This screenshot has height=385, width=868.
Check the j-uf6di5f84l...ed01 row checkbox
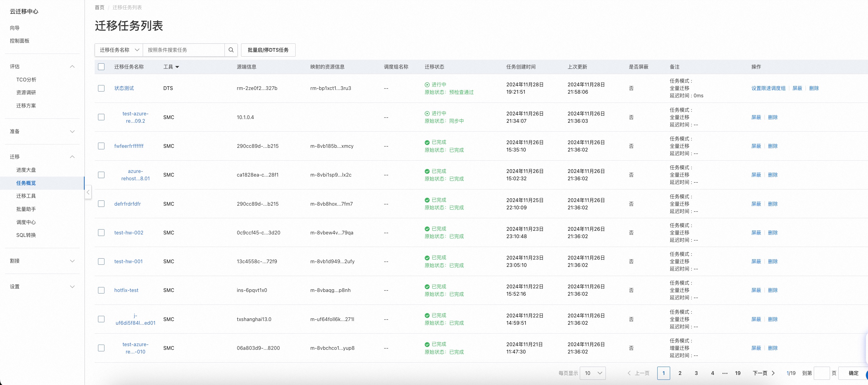tap(101, 319)
